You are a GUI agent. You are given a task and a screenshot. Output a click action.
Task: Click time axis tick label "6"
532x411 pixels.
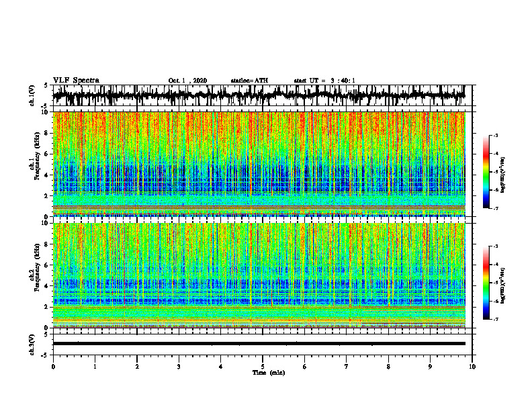click(x=305, y=367)
